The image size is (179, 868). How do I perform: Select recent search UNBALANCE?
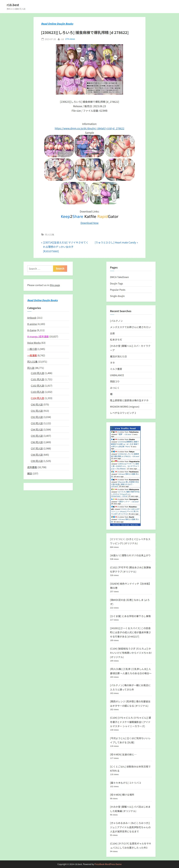click(117, 375)
